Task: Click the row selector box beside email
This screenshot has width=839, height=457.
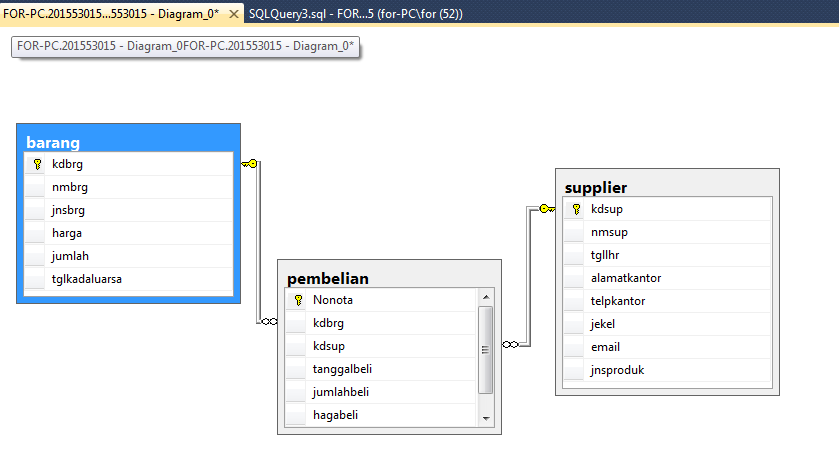Action: pos(574,347)
